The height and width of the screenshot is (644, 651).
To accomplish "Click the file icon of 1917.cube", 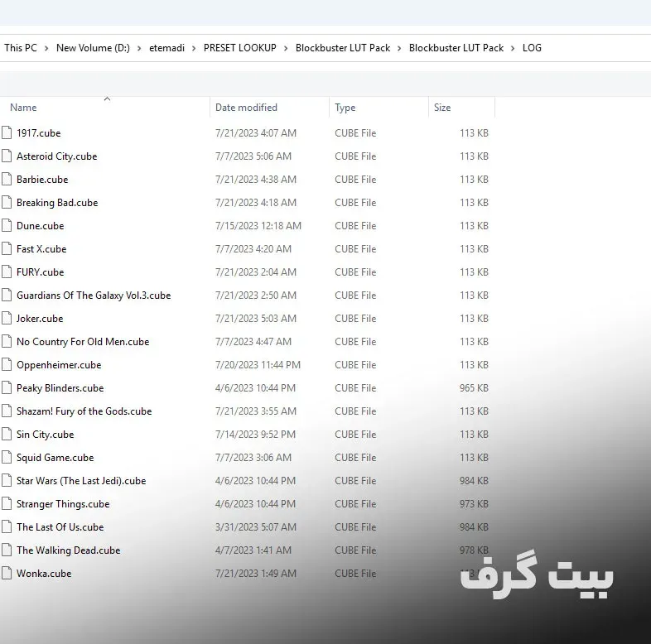I will pyautogui.click(x=7, y=132).
